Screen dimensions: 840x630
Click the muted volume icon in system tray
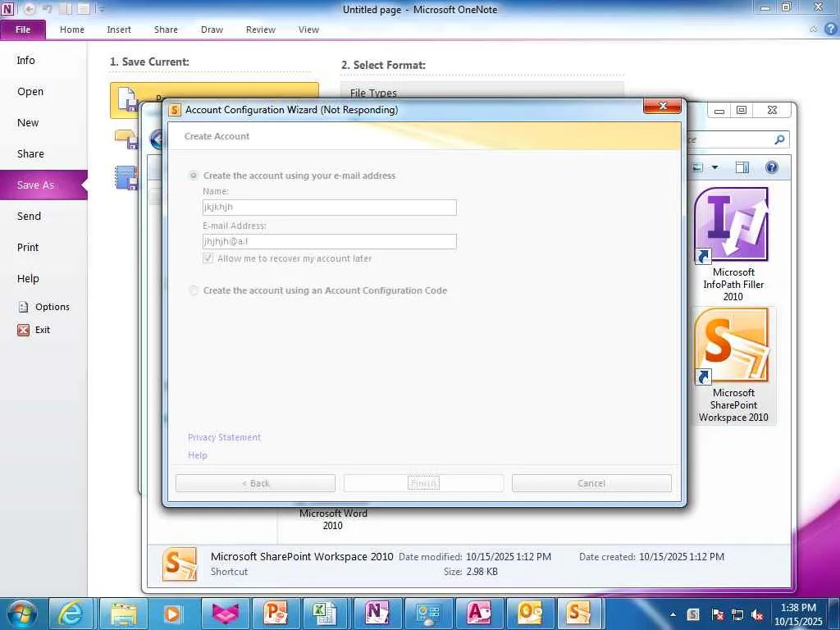click(x=757, y=614)
